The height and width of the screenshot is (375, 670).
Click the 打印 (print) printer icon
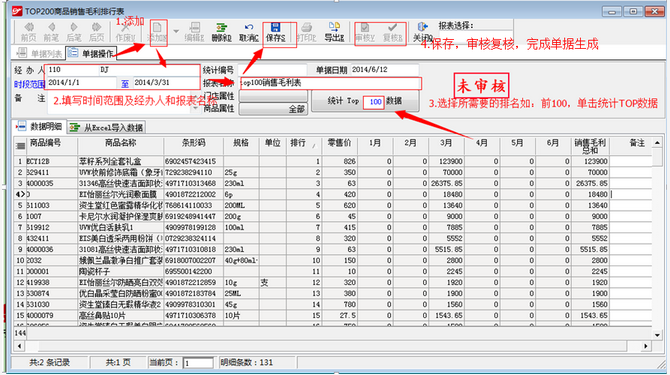pyautogui.click(x=306, y=32)
